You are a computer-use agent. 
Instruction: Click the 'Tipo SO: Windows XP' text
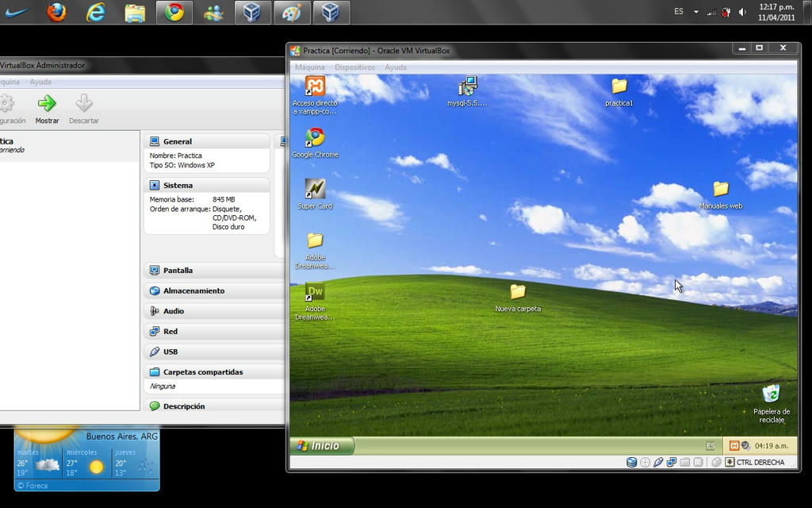click(182, 165)
